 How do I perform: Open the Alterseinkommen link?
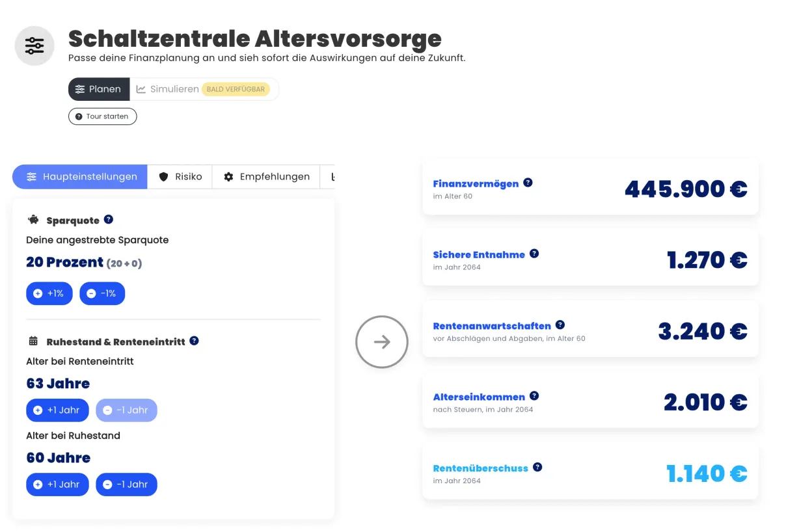[479, 397]
